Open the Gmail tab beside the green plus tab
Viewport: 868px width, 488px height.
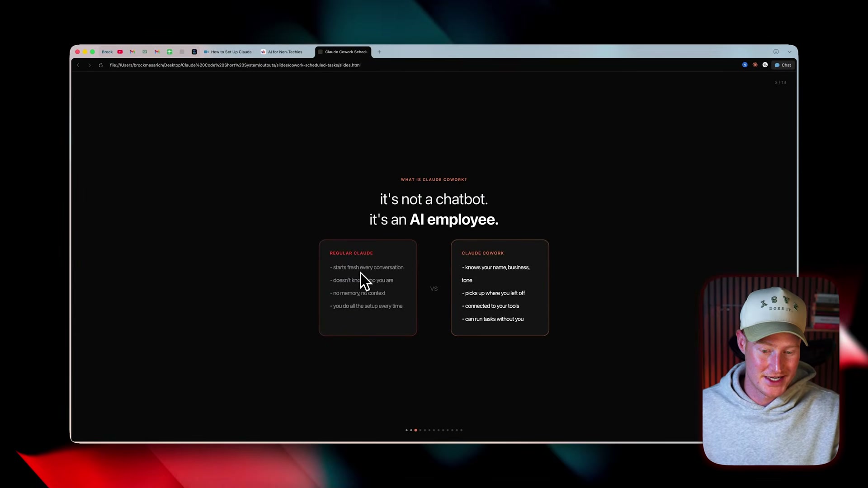click(x=157, y=52)
